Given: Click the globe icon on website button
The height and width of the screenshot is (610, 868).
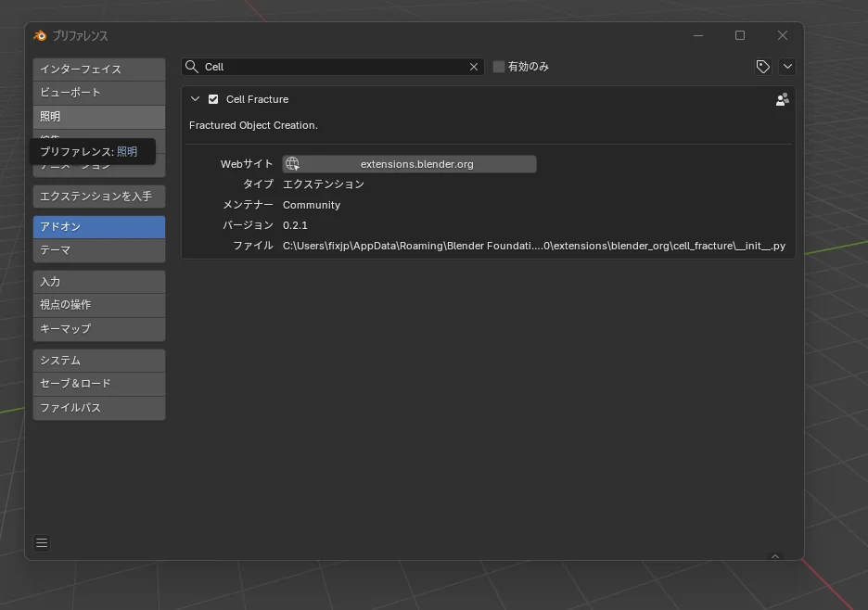Looking at the screenshot, I should click(292, 164).
